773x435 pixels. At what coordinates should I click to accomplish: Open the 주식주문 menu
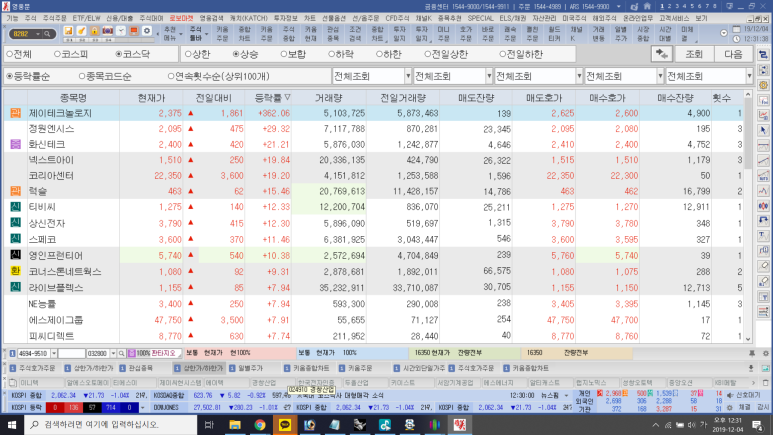coord(54,18)
